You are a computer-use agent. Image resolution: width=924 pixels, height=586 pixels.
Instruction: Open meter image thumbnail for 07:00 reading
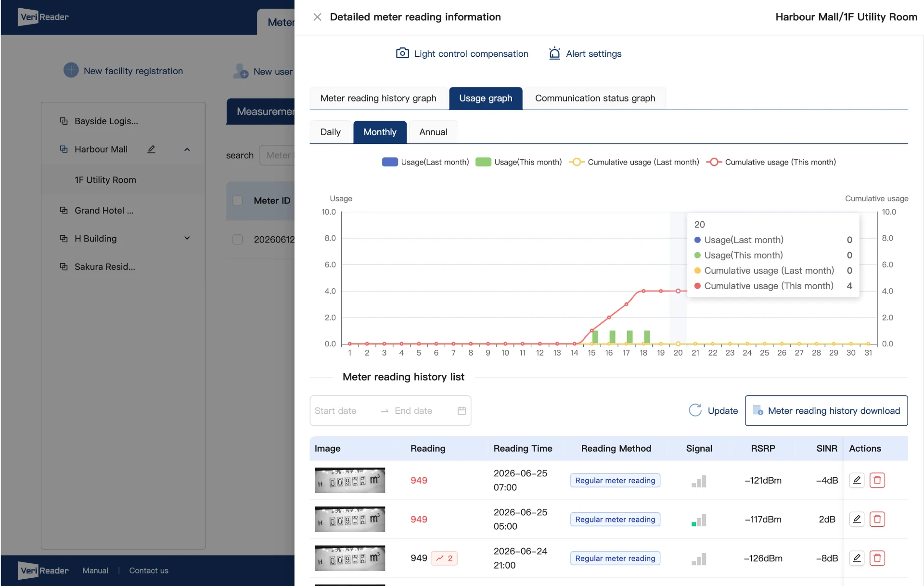tap(350, 480)
